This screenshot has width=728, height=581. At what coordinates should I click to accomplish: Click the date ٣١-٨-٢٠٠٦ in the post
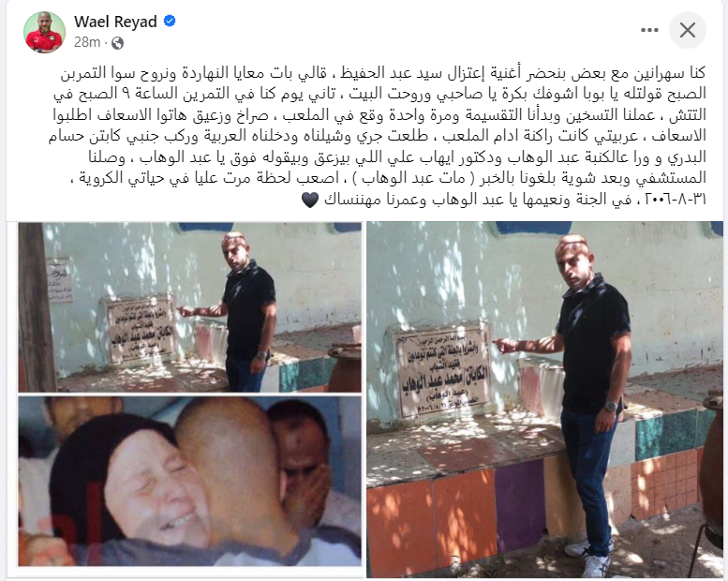click(676, 200)
